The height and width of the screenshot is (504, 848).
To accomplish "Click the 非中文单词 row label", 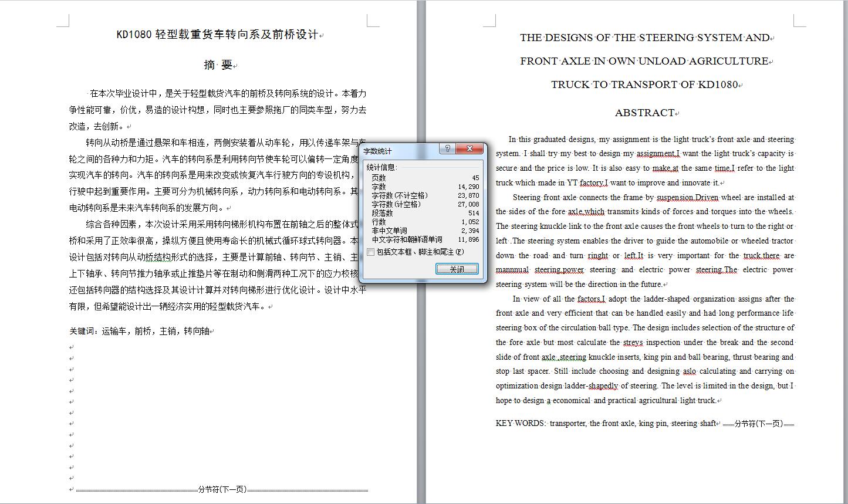I will (389, 231).
